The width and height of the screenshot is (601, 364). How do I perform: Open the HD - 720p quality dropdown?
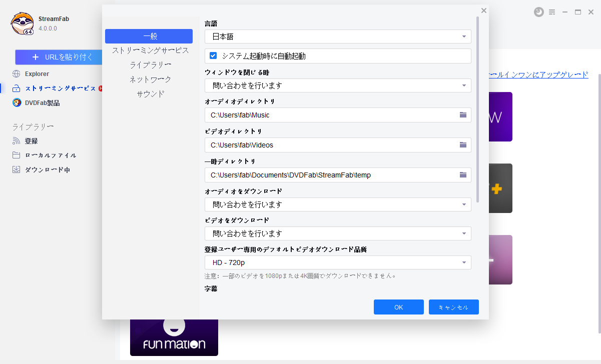pyautogui.click(x=338, y=262)
